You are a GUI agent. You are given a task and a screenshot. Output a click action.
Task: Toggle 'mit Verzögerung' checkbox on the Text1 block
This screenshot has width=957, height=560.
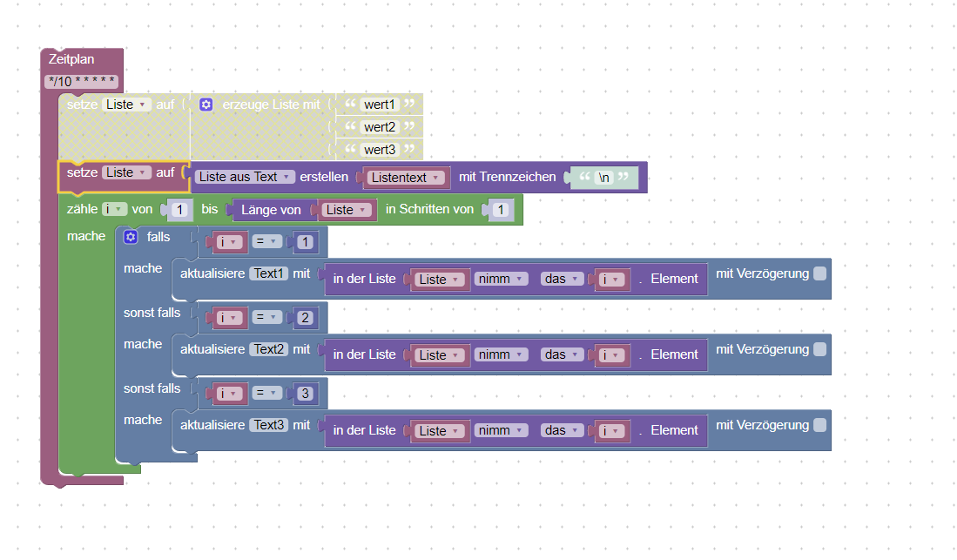[820, 273]
